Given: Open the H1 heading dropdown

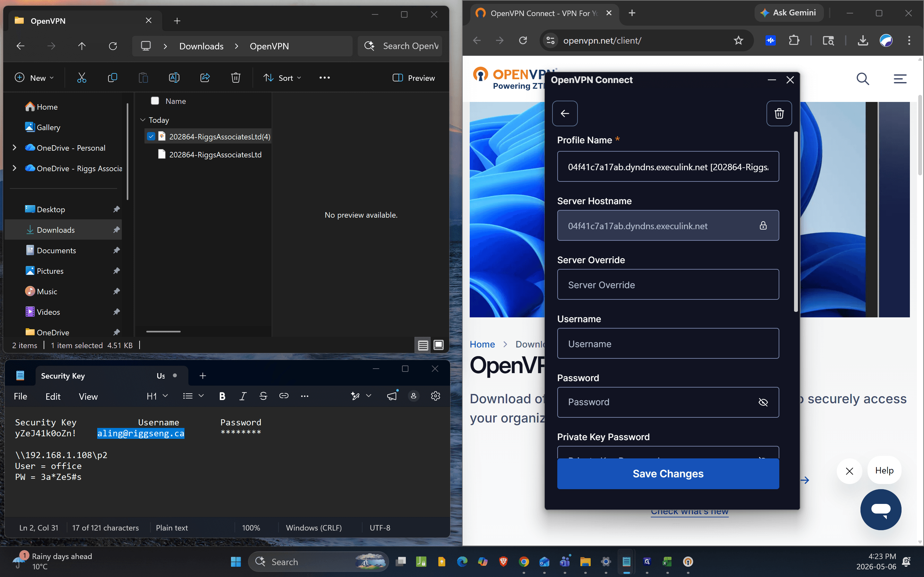Looking at the screenshot, I should pos(157,396).
